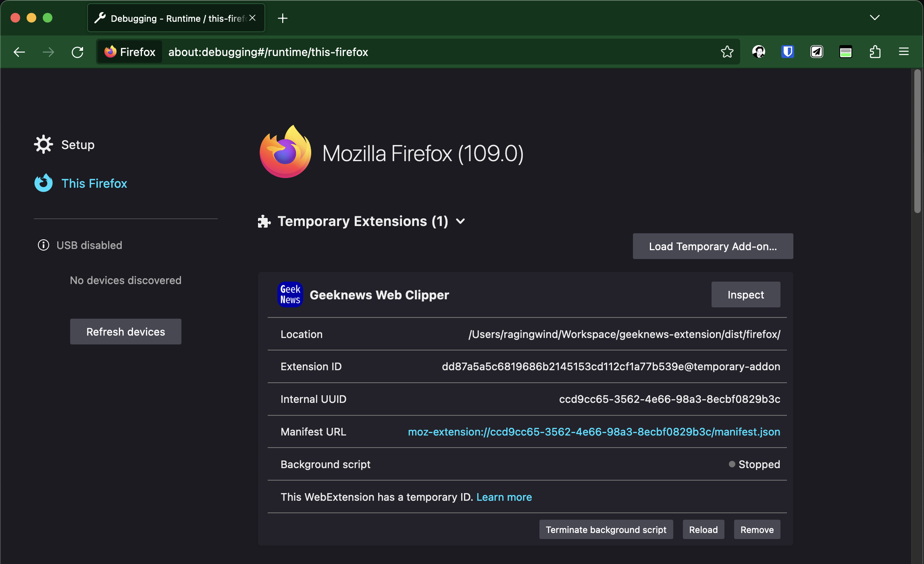Click Load Temporary Add-on button
This screenshot has height=564, width=924.
(712, 246)
